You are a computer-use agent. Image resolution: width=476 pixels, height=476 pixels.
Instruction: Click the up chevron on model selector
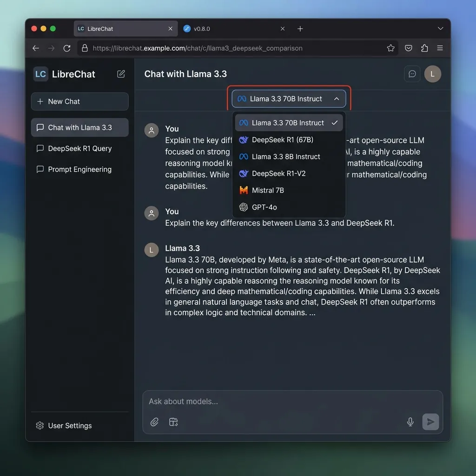pos(337,99)
